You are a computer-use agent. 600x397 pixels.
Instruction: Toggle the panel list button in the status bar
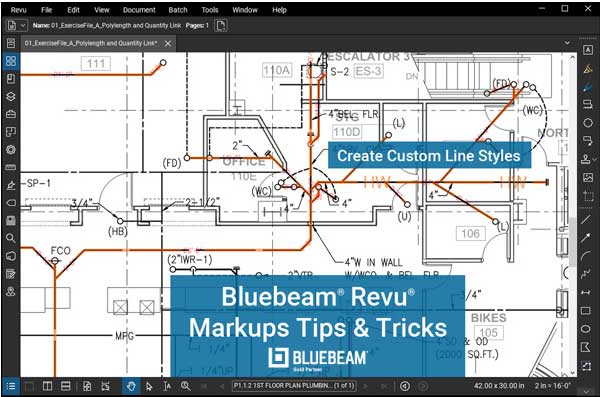click(11, 386)
